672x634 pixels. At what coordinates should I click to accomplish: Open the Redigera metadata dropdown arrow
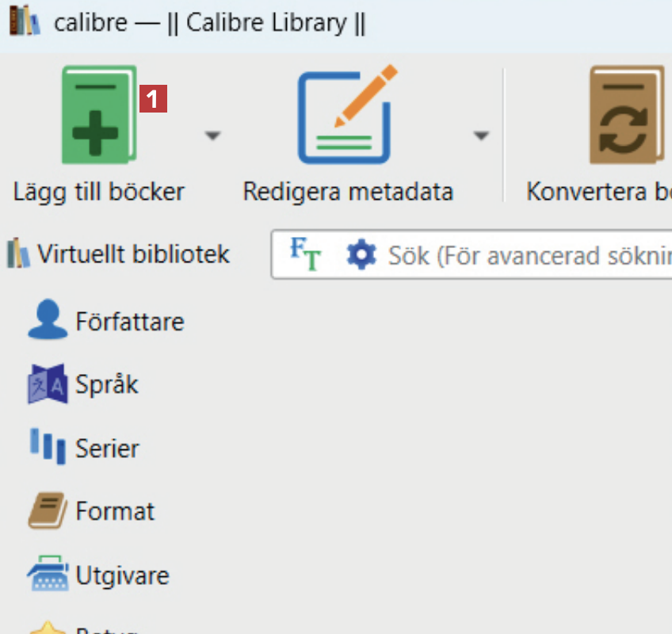tap(480, 136)
